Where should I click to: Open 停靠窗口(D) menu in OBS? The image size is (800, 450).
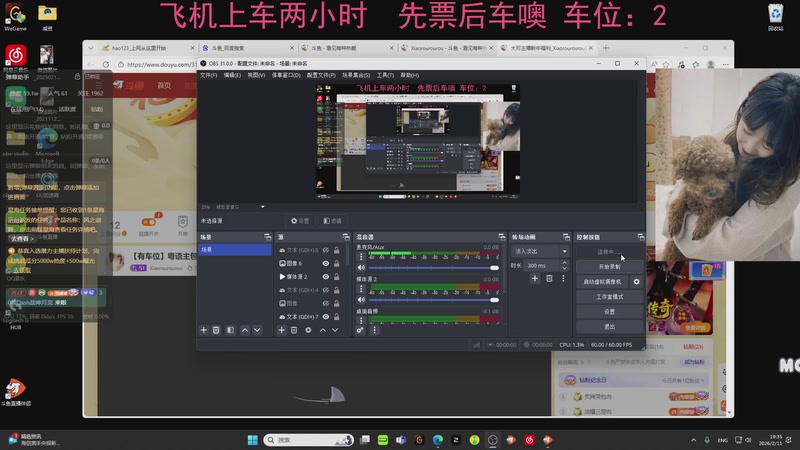[x=286, y=75]
